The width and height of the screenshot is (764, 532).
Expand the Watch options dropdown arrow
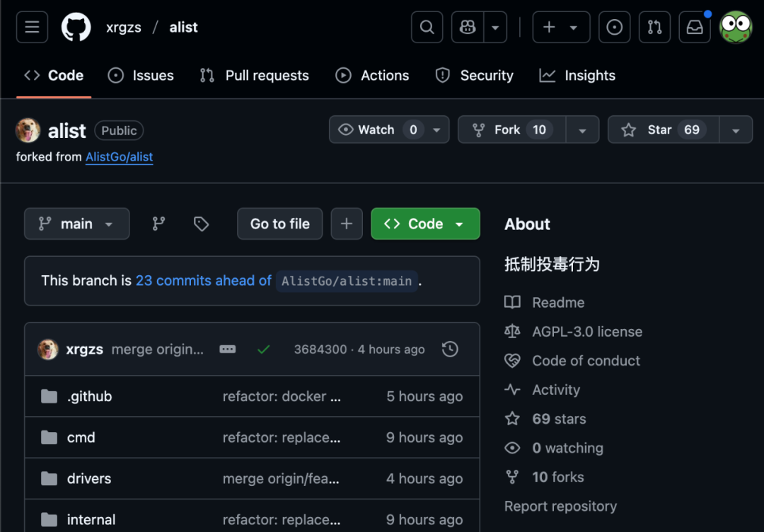437,130
